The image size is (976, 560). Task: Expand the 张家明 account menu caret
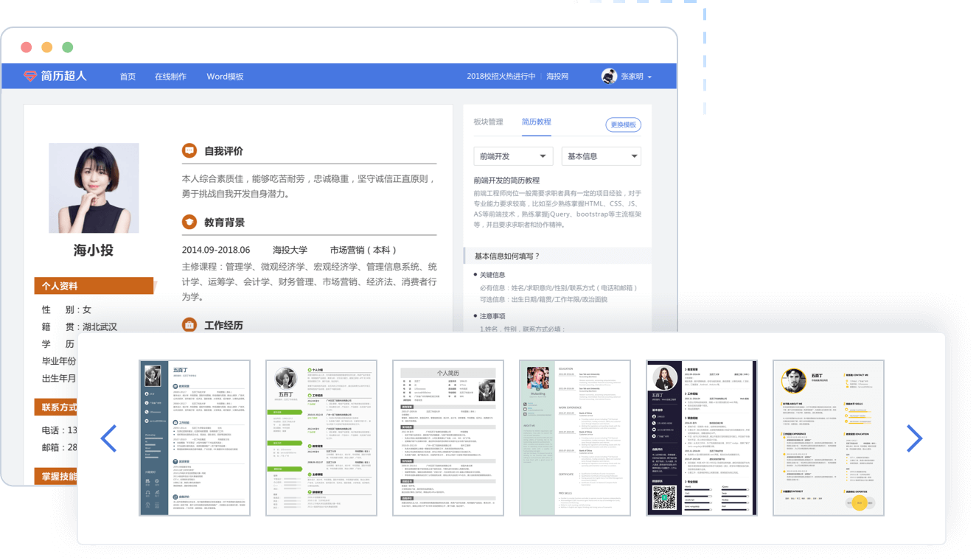coord(649,77)
